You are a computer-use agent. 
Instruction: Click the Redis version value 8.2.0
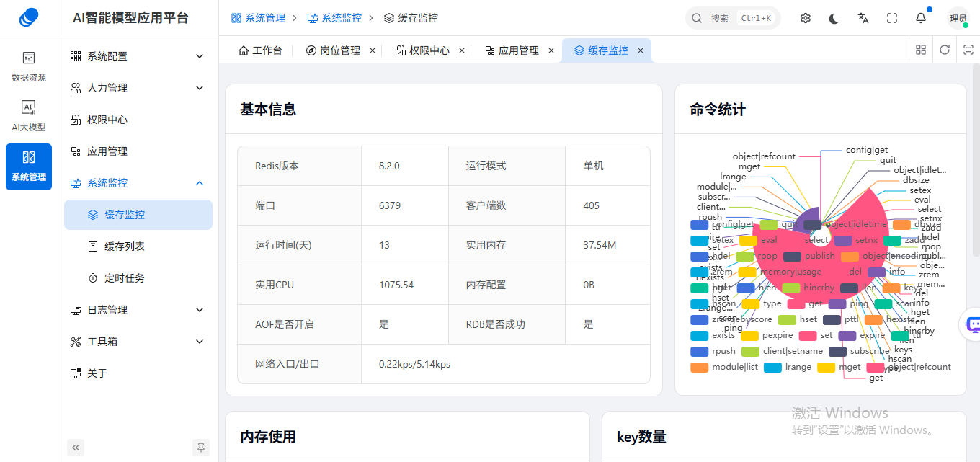click(389, 166)
